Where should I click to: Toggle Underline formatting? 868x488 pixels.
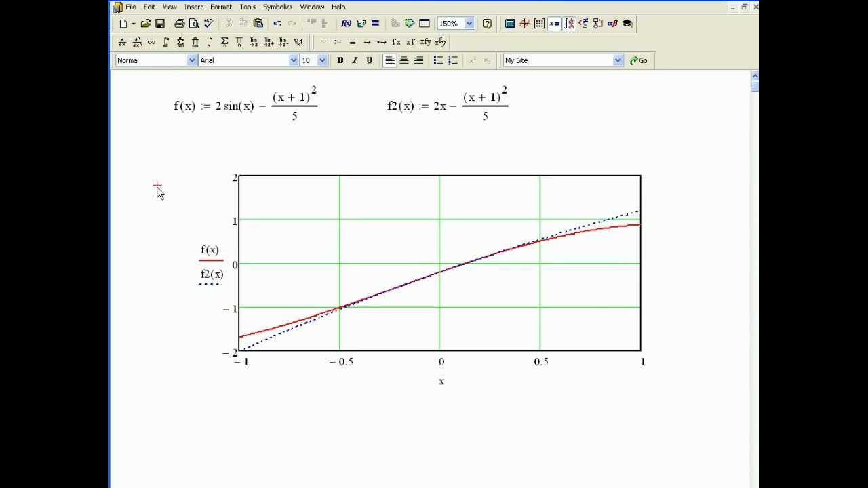(x=369, y=60)
